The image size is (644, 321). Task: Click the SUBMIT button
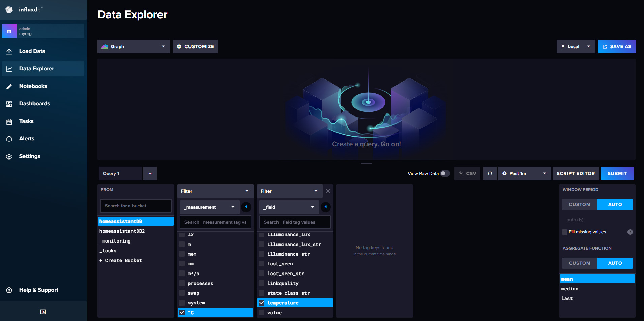pos(617,173)
